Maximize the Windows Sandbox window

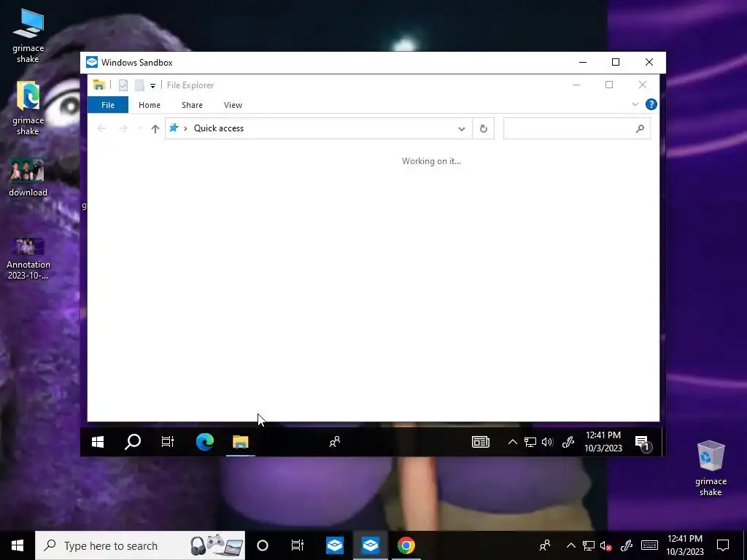click(x=616, y=63)
